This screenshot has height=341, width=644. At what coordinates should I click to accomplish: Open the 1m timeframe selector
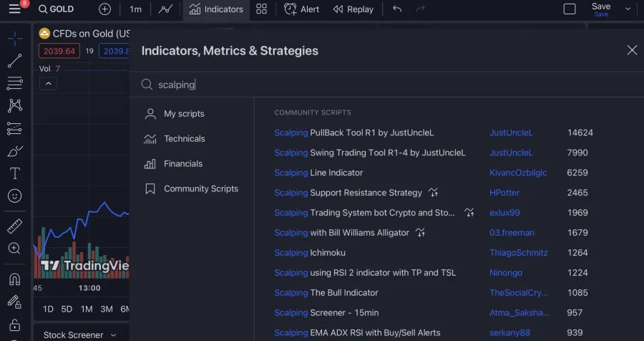(135, 9)
